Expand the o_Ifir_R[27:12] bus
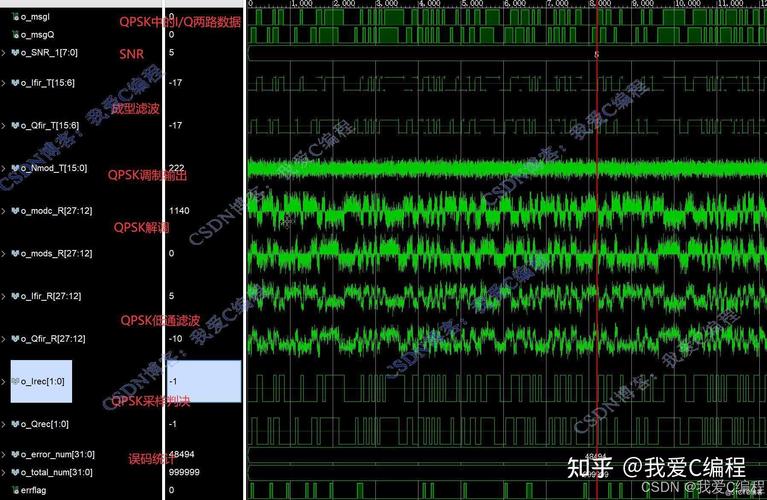767x500 pixels. pos(3,296)
